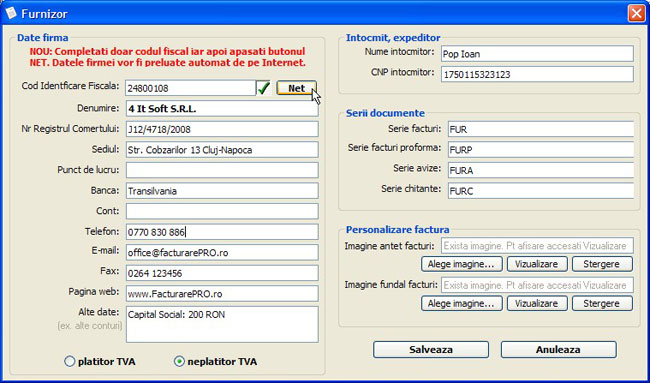Click the red NOU instruction text
The width and height of the screenshot is (650, 383).
coord(167,57)
